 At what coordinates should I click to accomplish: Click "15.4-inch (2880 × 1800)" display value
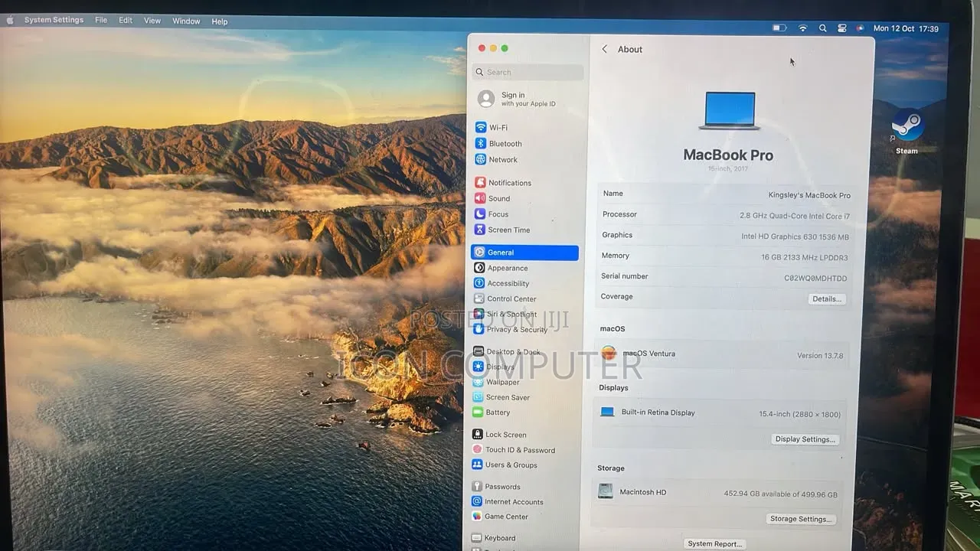pyautogui.click(x=799, y=414)
